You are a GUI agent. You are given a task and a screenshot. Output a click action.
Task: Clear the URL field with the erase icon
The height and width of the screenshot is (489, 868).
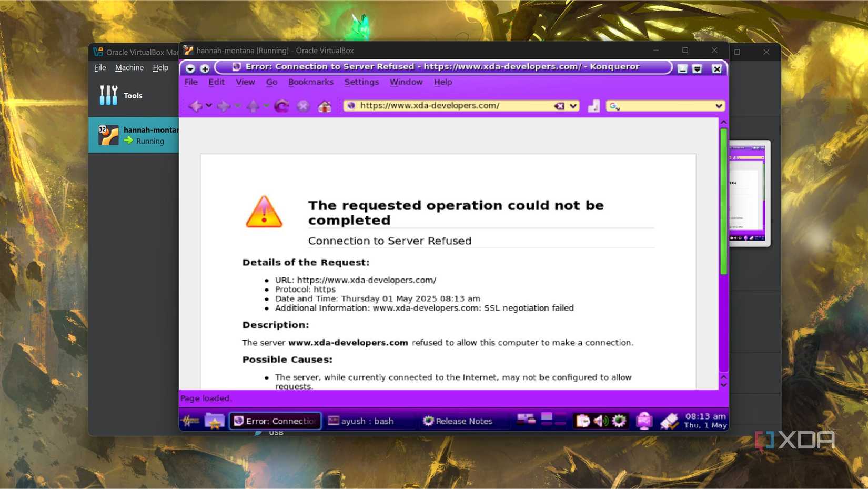559,106
